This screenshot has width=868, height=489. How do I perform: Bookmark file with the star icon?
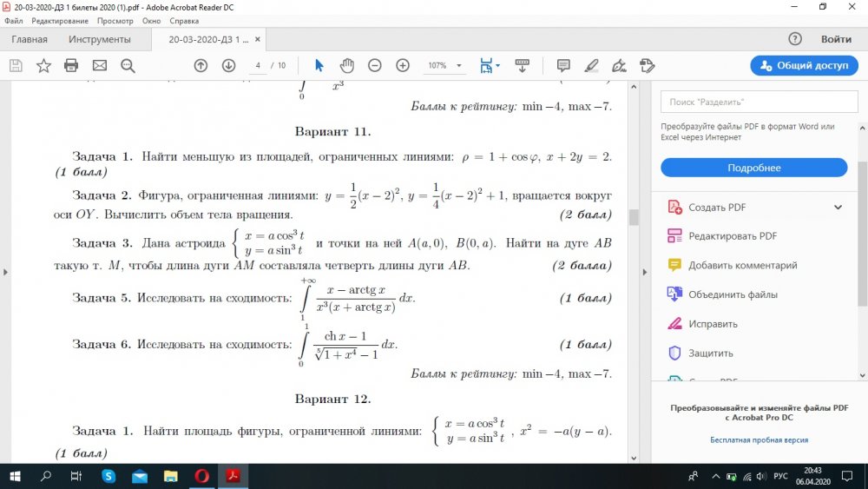43,65
